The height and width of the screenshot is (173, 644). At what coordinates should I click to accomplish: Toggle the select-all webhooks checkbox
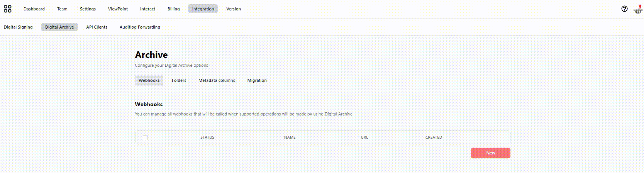coord(146,137)
